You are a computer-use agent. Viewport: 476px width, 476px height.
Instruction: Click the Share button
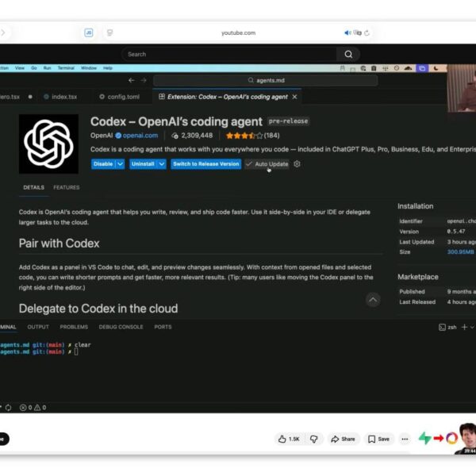pyautogui.click(x=344, y=439)
